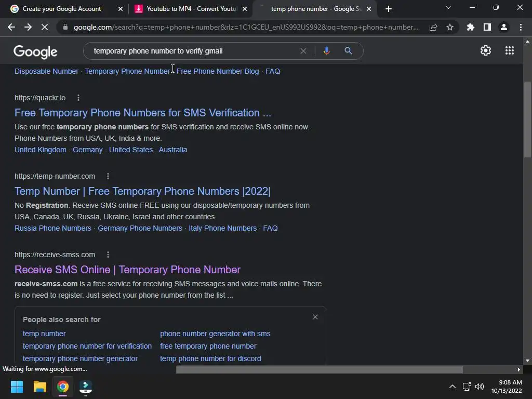The height and width of the screenshot is (399, 532).
Task: Click the horizontal scrollbar thumb
Action: click(320, 369)
